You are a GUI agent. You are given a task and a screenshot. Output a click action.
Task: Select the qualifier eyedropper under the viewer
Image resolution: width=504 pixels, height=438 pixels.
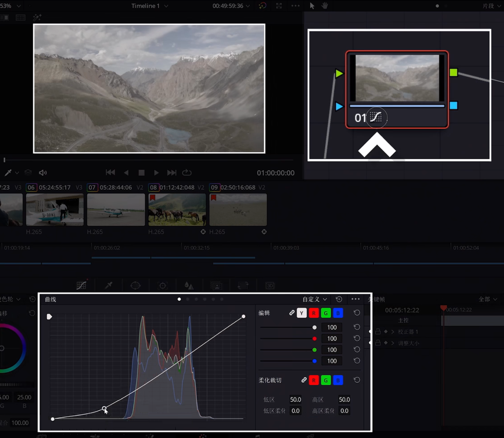(x=8, y=173)
